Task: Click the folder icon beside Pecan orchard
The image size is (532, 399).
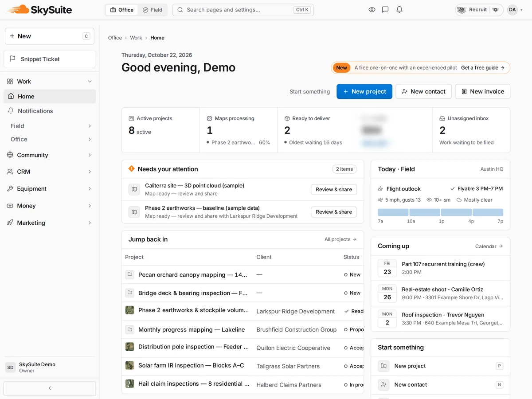Action: [129, 274]
